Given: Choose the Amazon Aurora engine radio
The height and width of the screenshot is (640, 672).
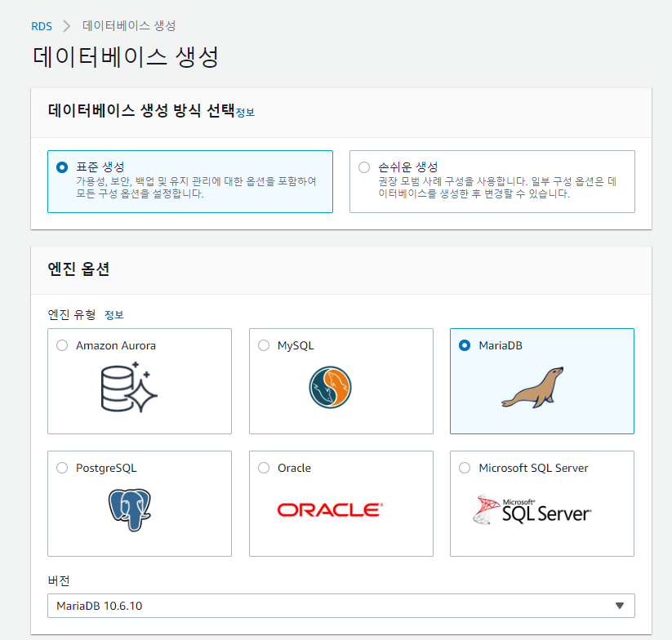Looking at the screenshot, I should click(x=62, y=345).
